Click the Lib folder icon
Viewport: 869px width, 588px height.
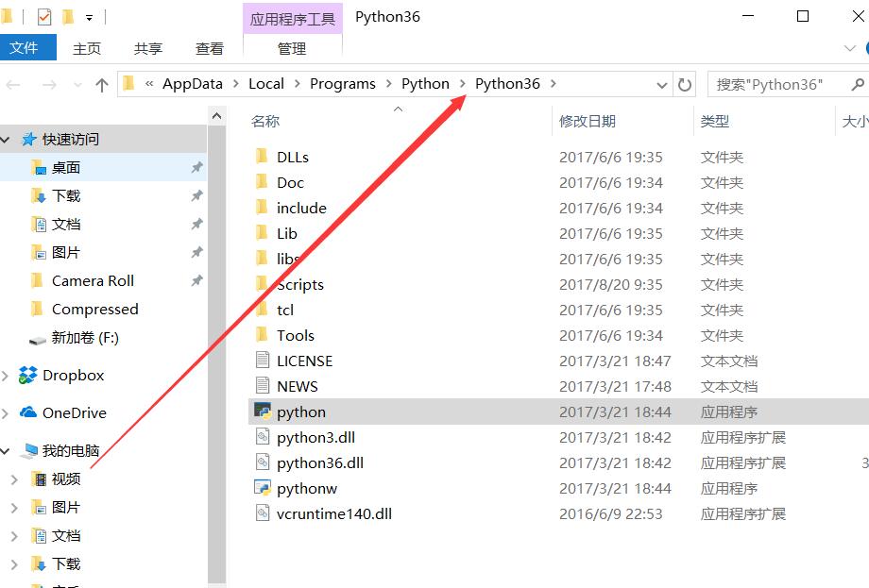263,233
